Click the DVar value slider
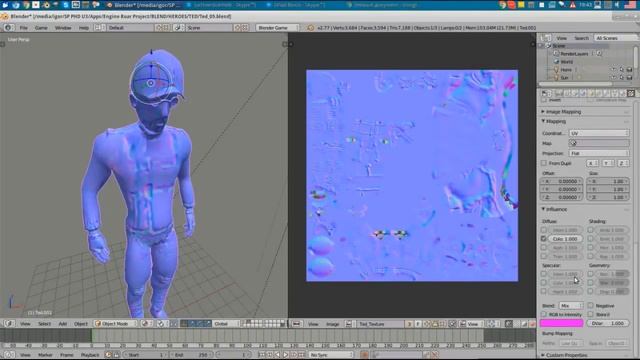This screenshot has height=360, width=640. (x=608, y=323)
